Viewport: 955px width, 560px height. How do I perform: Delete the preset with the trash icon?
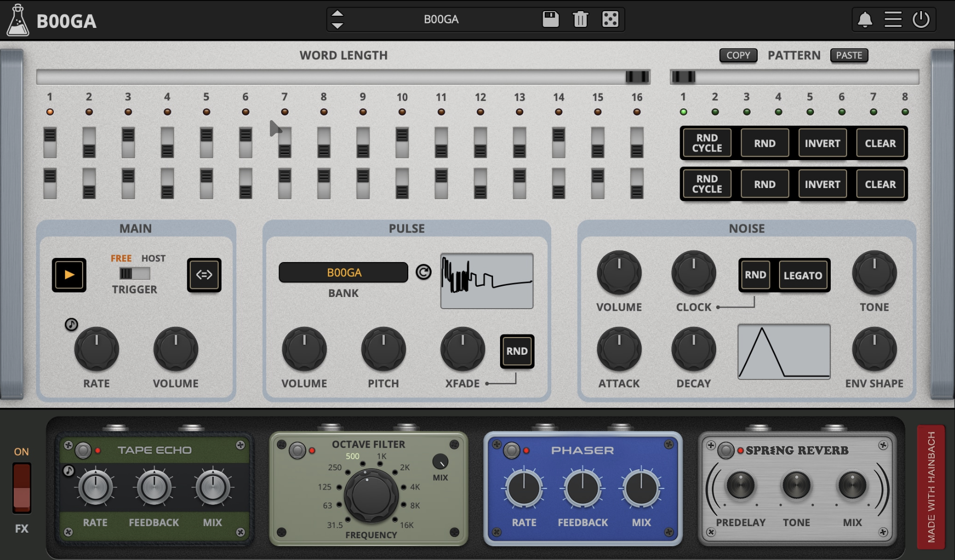click(580, 19)
